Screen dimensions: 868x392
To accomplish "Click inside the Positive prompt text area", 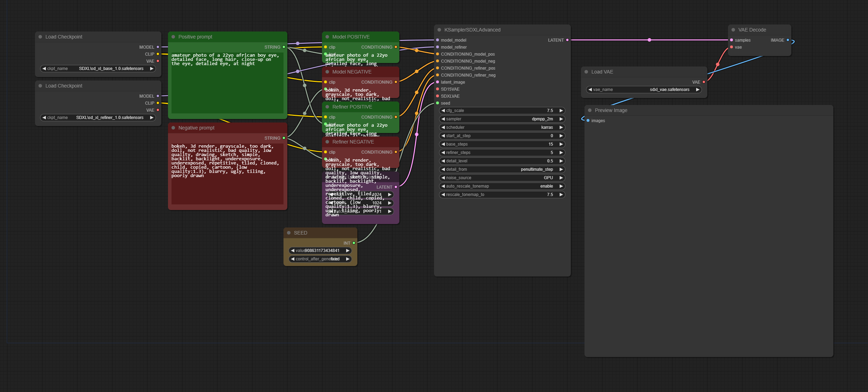I will click(x=227, y=83).
